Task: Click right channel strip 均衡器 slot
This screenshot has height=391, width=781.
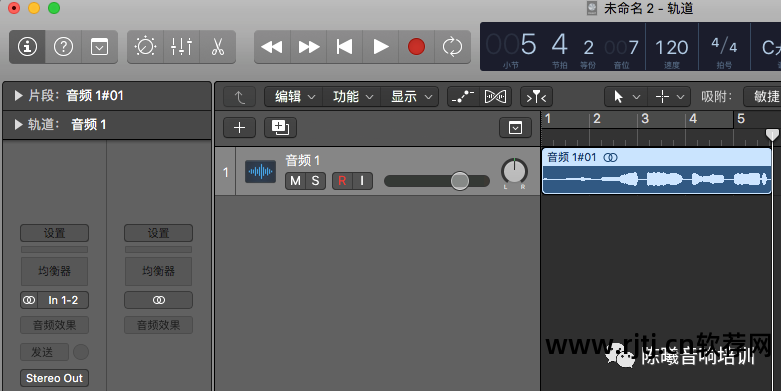Action: pyautogui.click(x=158, y=271)
